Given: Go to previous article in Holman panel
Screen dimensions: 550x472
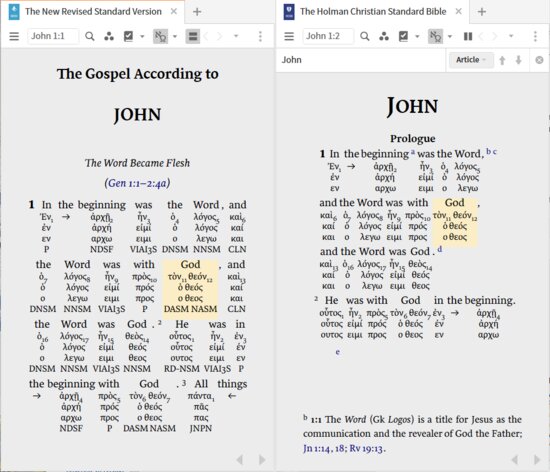Looking at the screenshot, I should tap(515, 460).
